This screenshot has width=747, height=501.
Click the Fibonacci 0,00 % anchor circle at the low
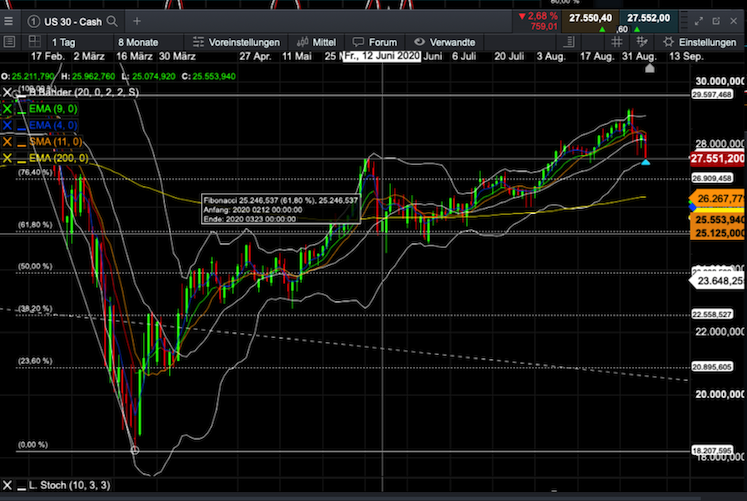[135, 450]
